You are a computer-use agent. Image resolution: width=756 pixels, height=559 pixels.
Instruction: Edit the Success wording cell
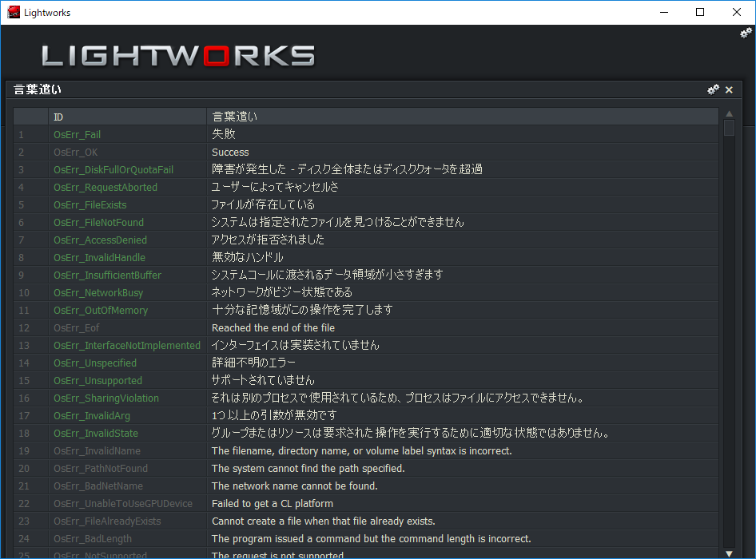point(463,153)
